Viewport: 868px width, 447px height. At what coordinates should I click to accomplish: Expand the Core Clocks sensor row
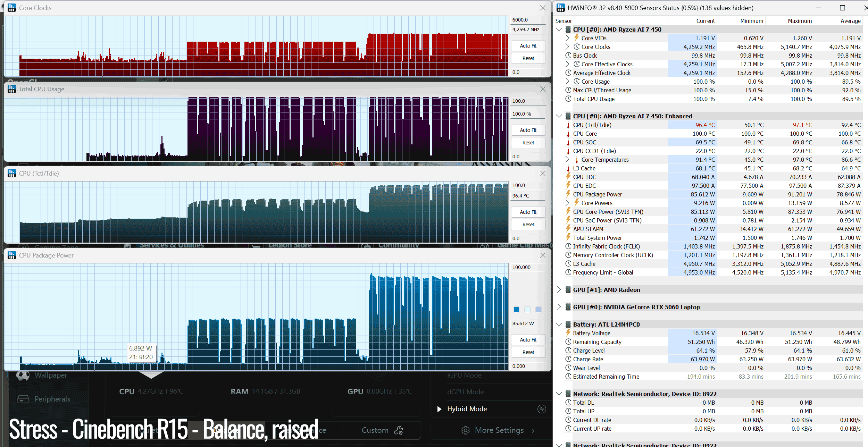567,47
